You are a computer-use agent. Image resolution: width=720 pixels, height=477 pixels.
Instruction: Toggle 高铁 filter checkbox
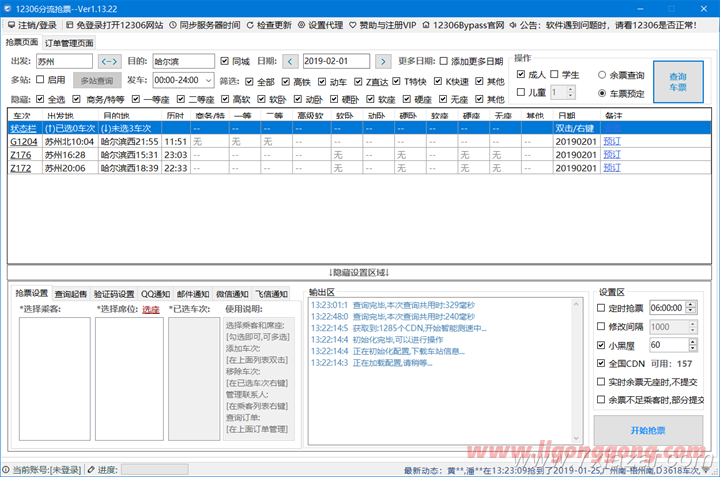[286, 81]
